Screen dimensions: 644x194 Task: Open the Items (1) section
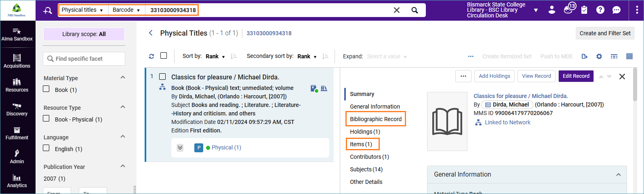[361, 144]
